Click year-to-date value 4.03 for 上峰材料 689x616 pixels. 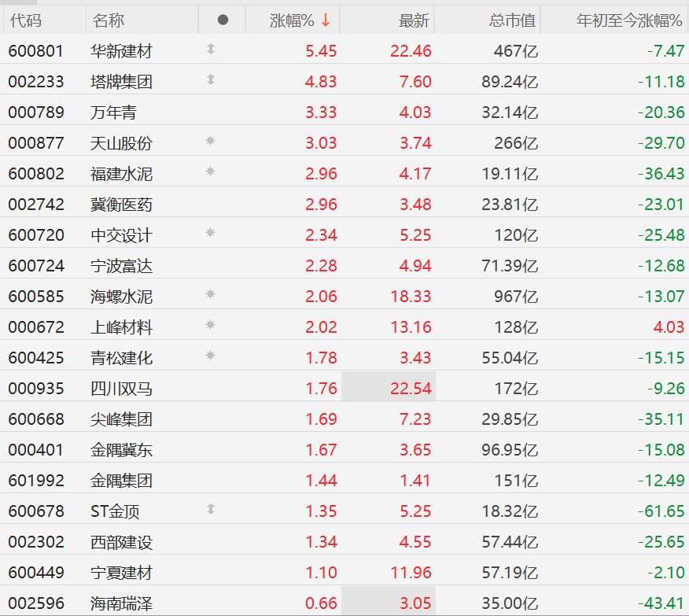pyautogui.click(x=669, y=327)
